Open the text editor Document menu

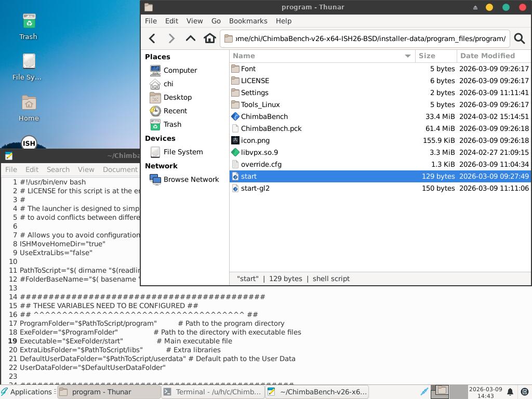coord(120,169)
